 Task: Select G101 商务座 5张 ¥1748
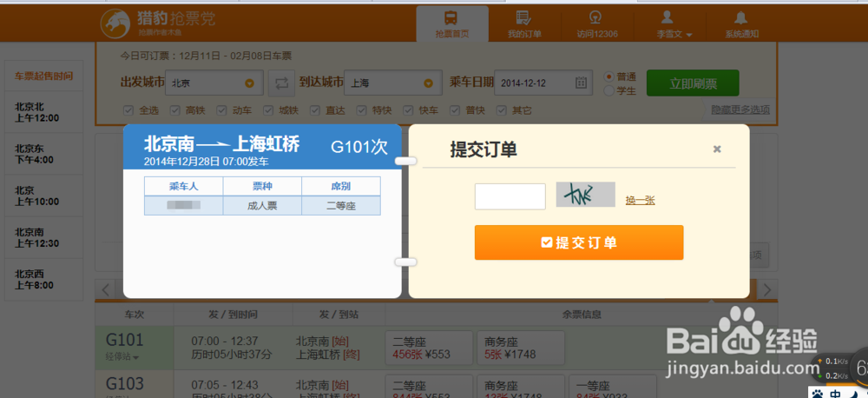coord(521,348)
